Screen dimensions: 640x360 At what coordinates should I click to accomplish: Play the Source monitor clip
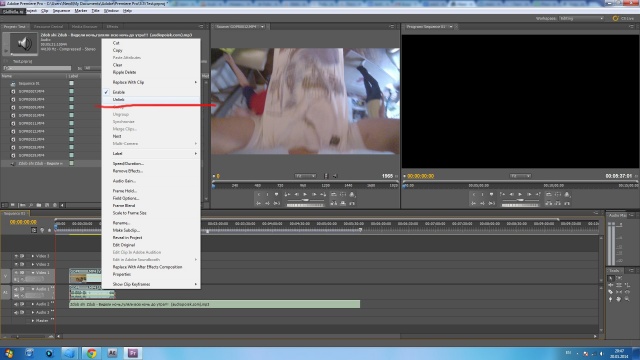coord(305,195)
